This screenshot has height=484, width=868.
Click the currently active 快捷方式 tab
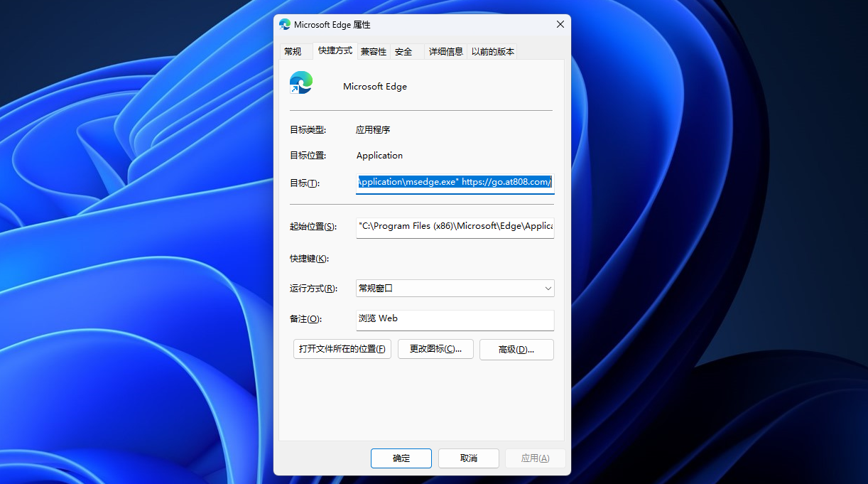tap(335, 50)
